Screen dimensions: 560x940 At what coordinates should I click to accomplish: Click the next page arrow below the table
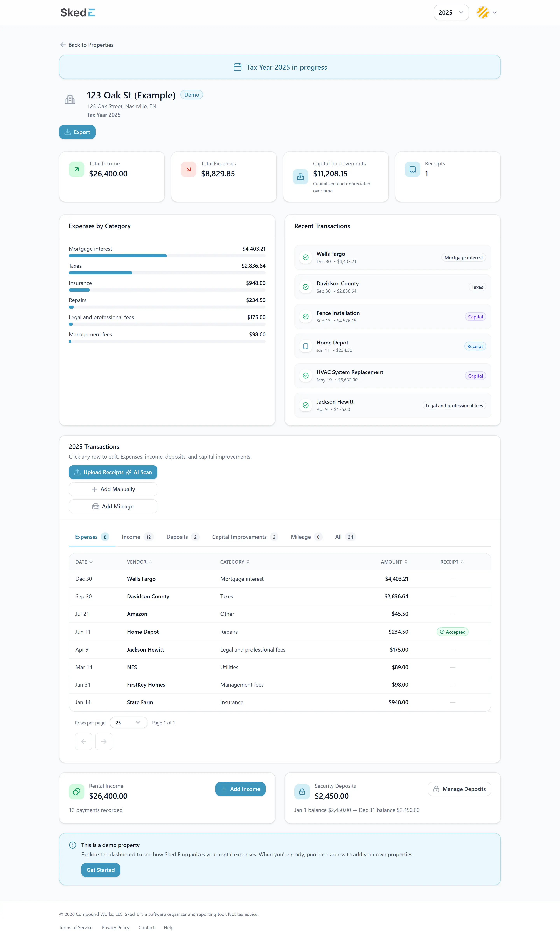[x=104, y=741]
